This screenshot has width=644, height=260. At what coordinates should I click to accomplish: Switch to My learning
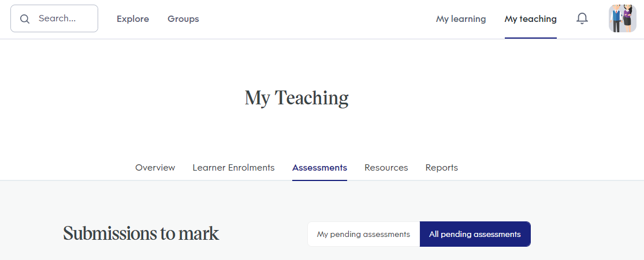[x=461, y=19]
